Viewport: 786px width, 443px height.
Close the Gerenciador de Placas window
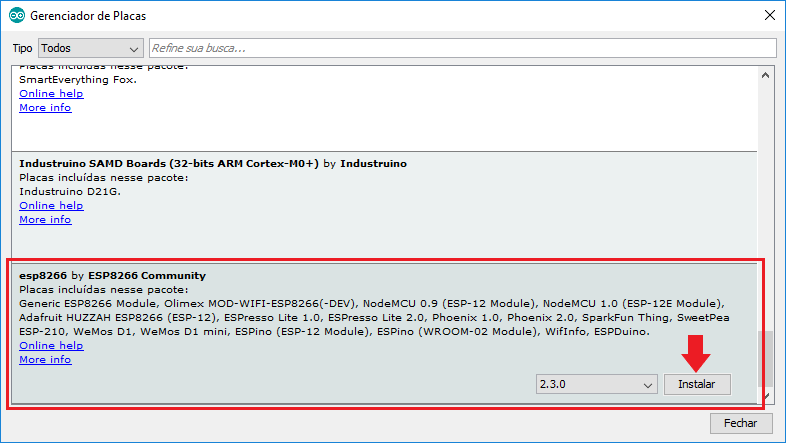click(769, 16)
